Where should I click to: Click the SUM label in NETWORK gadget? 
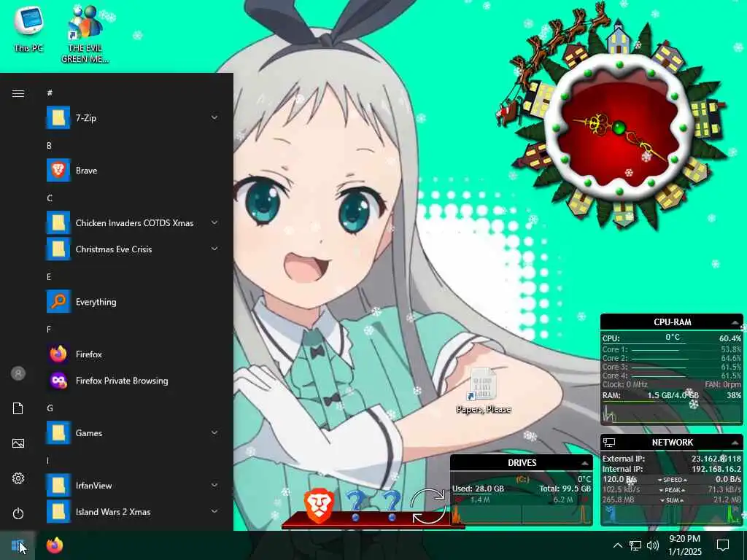(672, 500)
